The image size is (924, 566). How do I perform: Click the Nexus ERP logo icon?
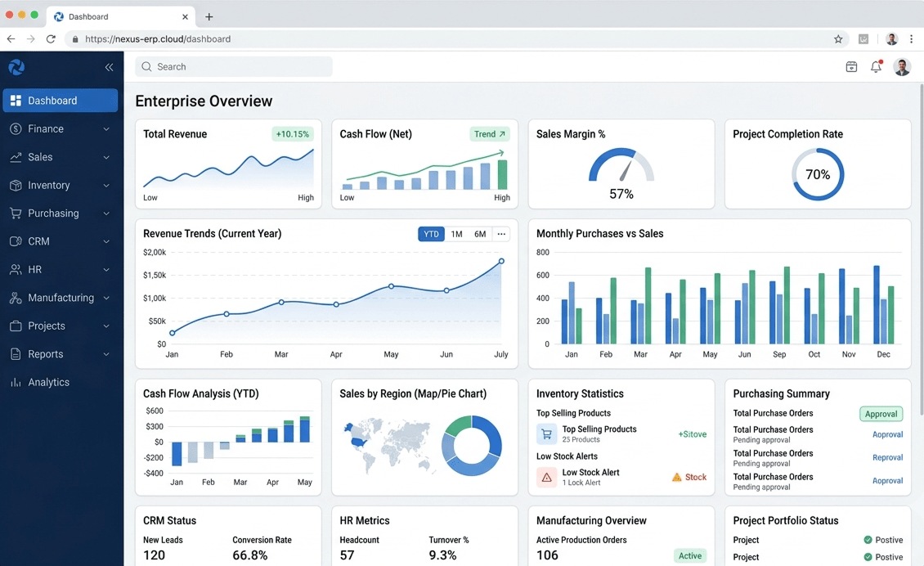(x=16, y=67)
